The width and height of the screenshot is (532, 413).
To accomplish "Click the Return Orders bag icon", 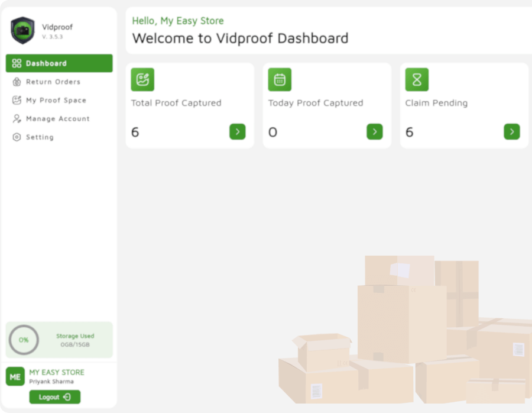I will tap(17, 82).
